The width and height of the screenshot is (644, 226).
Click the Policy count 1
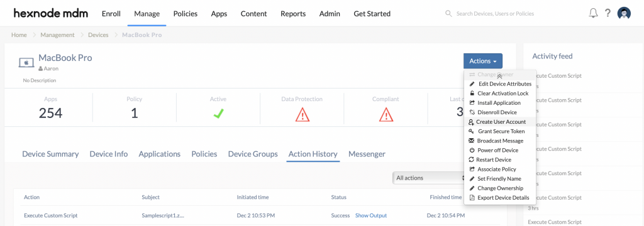tap(135, 113)
